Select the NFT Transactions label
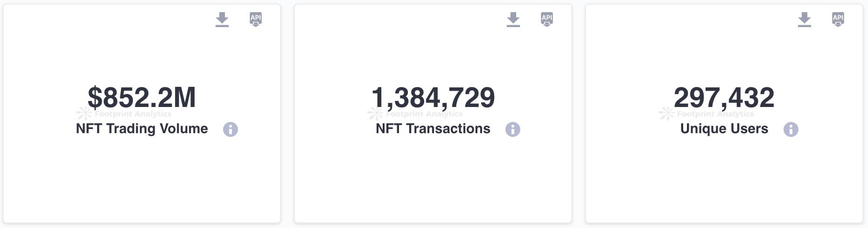This screenshot has width=868, height=228. pos(433,128)
